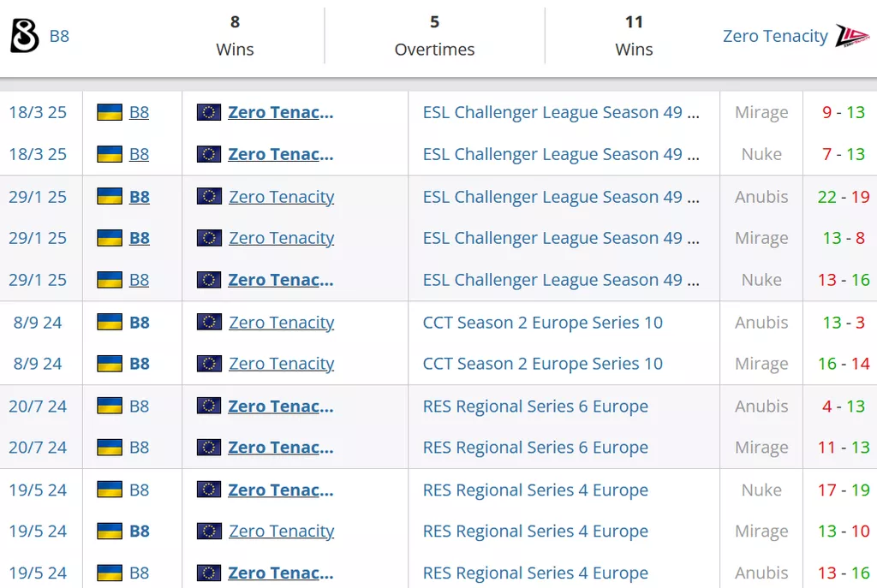Viewport: 877px width, 588px height.
Task: Click the 8/9 24 date of Anubis match
Action: tap(38, 323)
